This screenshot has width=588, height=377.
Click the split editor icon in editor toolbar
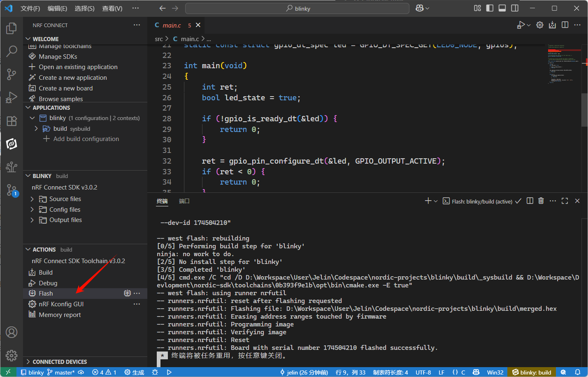click(565, 25)
